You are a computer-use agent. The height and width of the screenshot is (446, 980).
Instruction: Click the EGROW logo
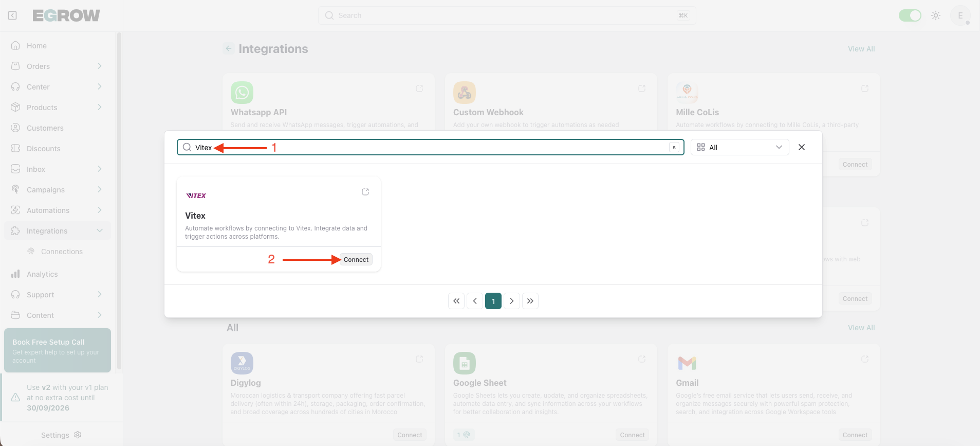66,15
